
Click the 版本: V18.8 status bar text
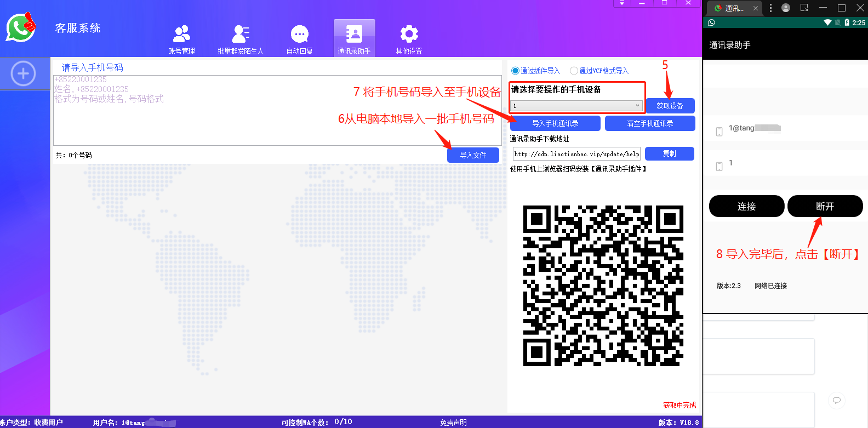[x=678, y=423]
